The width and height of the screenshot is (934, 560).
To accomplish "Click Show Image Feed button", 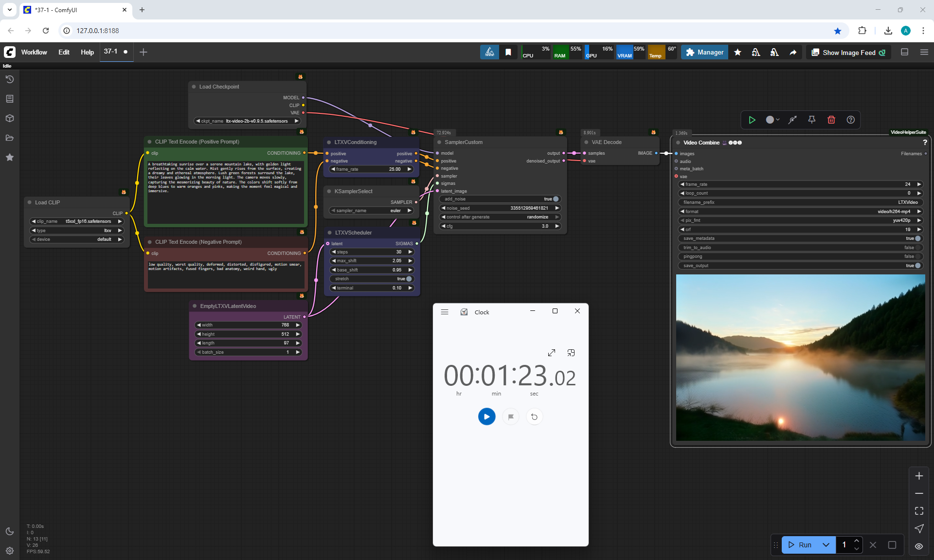I will click(848, 53).
